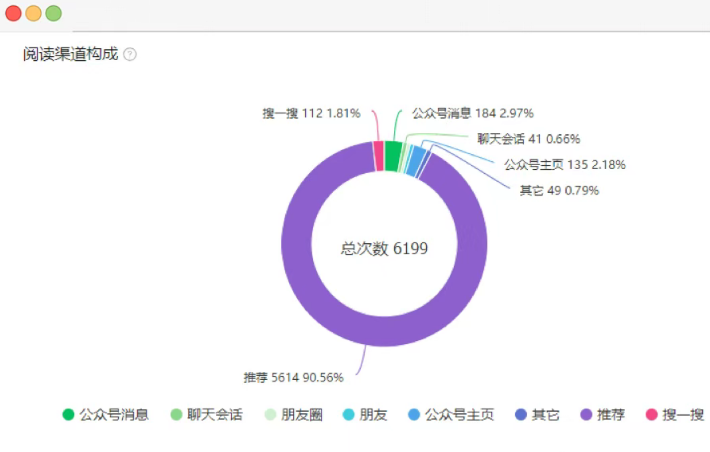Image resolution: width=710 pixels, height=452 pixels.
Task: Toggle the 朋友圈 legend entry
Action: click(x=294, y=414)
